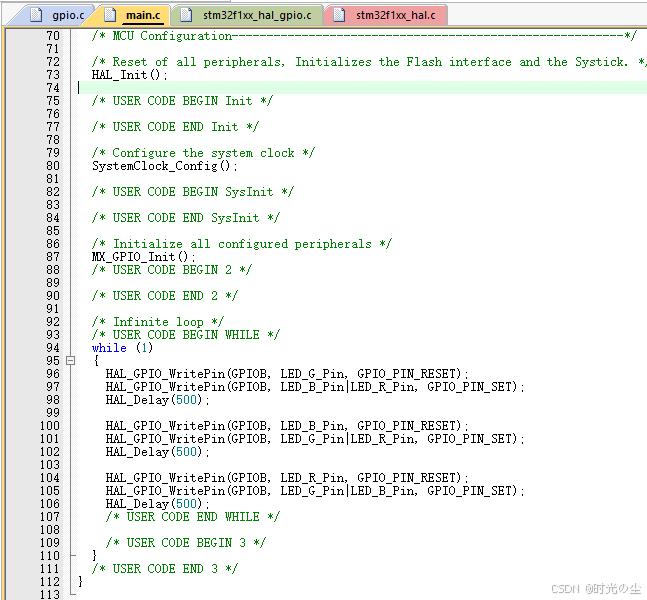Click 'USER CODE BEGIN SysInit' comment
This screenshot has height=600, width=647.
(193, 192)
